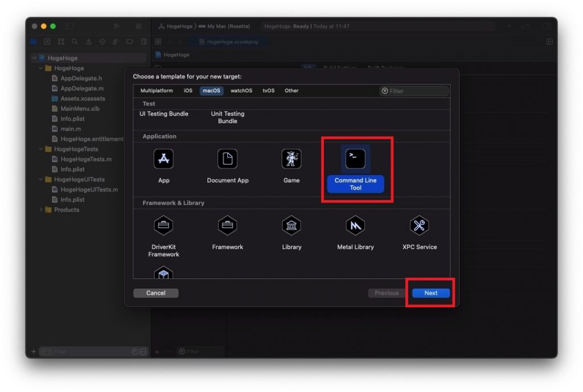
Task: Open the Symbol navigator
Action: tap(61, 42)
